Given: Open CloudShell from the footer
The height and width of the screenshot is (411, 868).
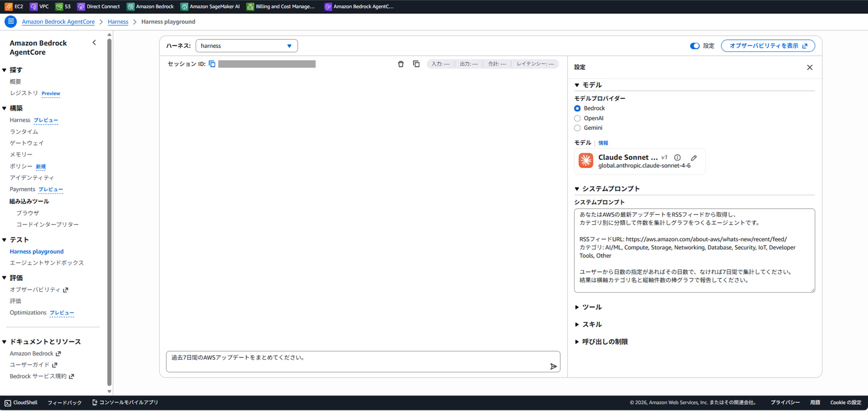Looking at the screenshot, I should [x=21, y=403].
